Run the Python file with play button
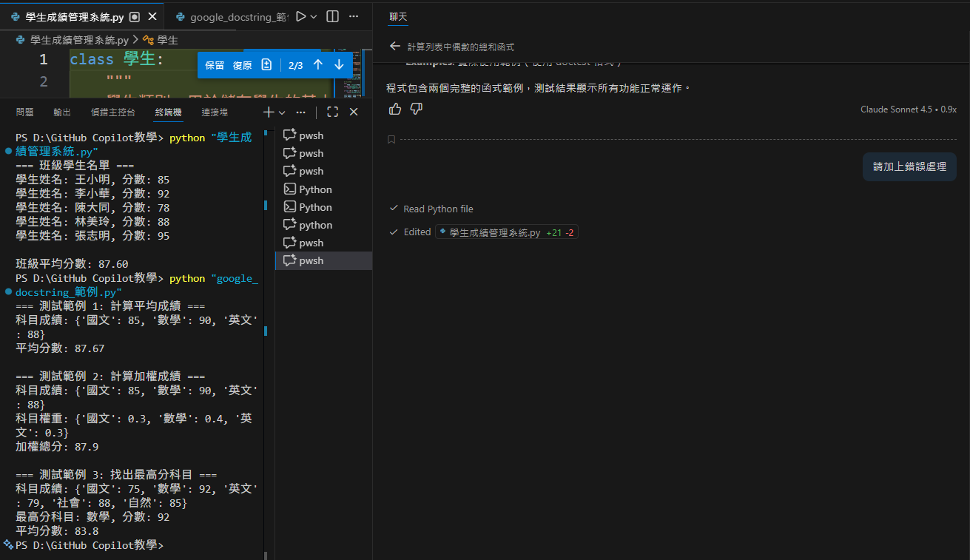The width and height of the screenshot is (970, 560). coord(300,16)
